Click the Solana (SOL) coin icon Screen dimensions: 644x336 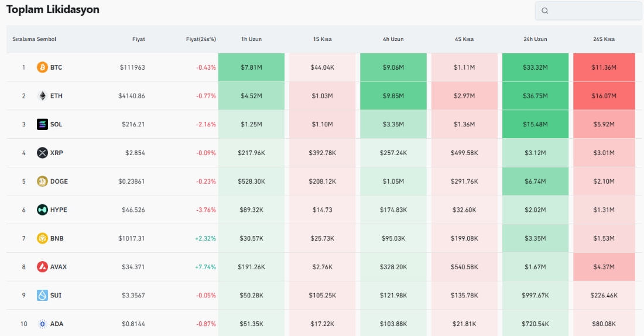click(x=42, y=124)
